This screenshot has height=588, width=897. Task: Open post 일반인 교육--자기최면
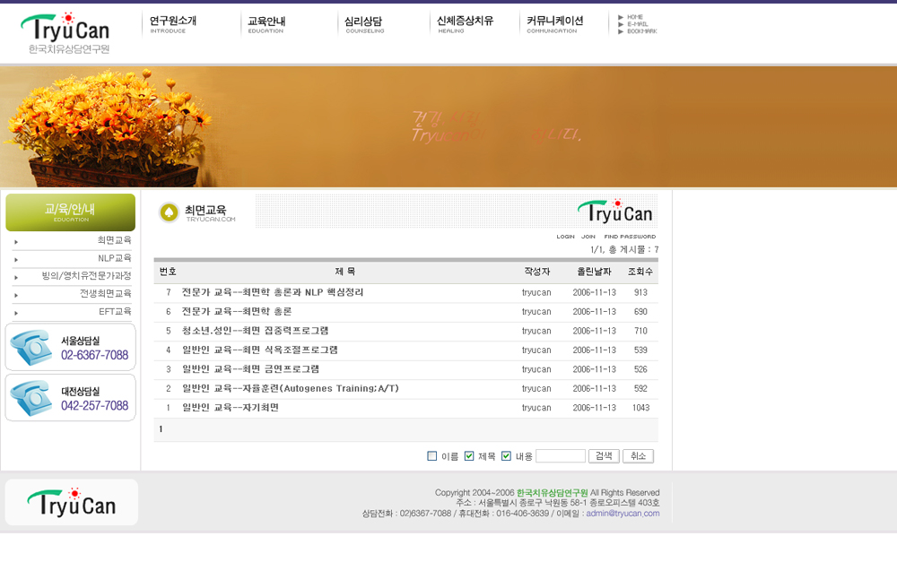[230, 408]
